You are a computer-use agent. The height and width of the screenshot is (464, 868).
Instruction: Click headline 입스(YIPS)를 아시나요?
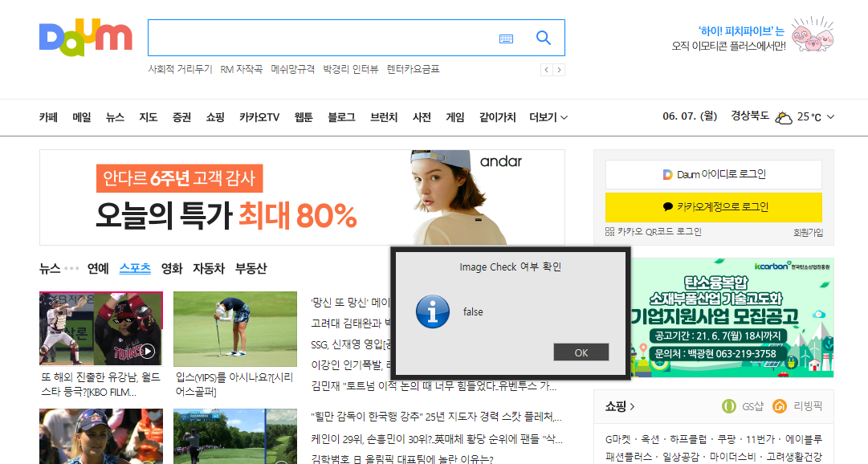coord(234,385)
